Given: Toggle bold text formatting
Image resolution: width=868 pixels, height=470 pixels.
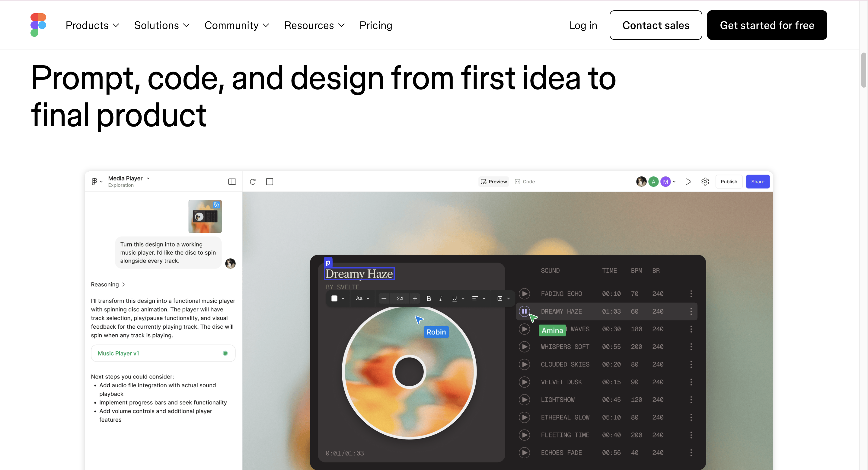Looking at the screenshot, I should (429, 298).
